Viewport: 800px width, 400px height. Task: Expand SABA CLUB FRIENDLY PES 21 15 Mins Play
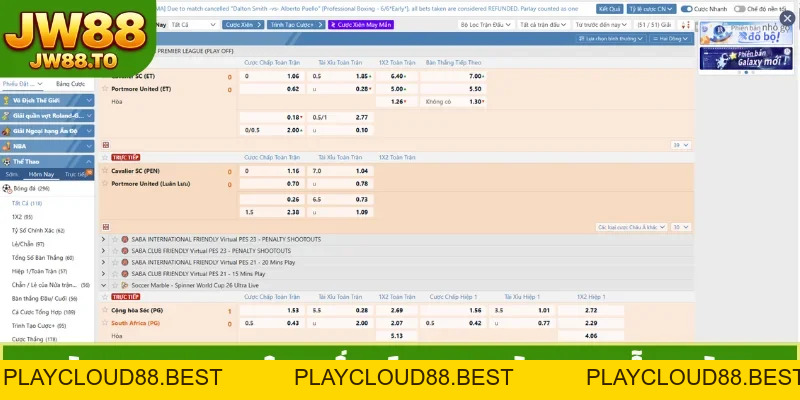click(x=104, y=274)
